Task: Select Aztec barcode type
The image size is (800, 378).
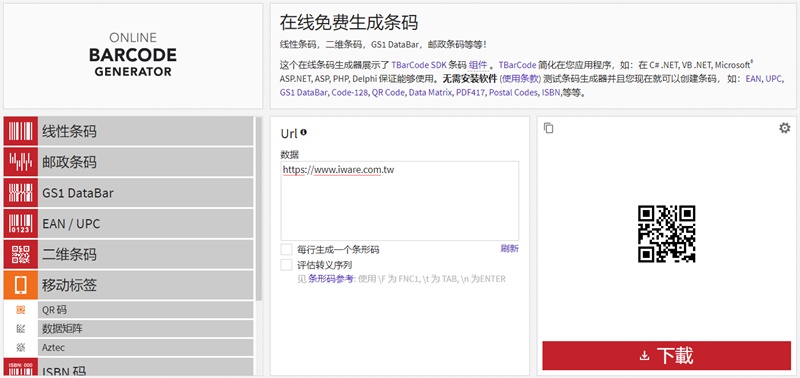Action: 145,347
